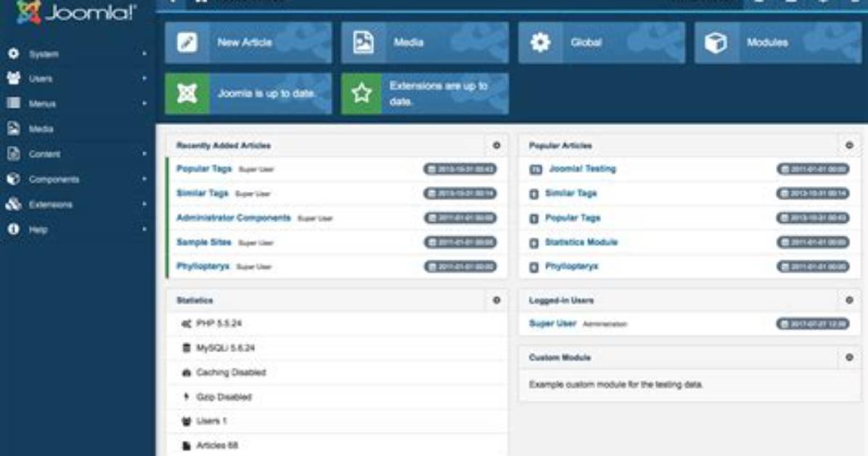The height and width of the screenshot is (456, 868).
Task: Open Popular Tags in Popular Articles
Action: coord(573,217)
